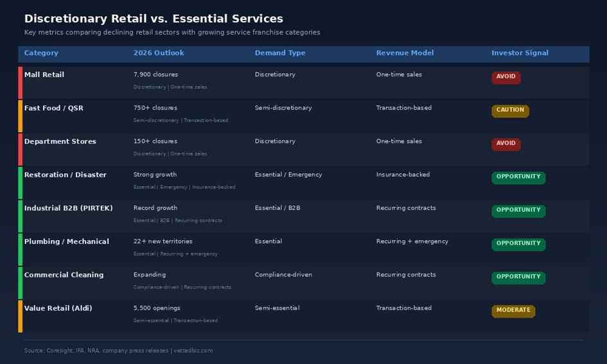Select the 'Restoration / Disaster' category name
607x364 pixels.
point(65,175)
